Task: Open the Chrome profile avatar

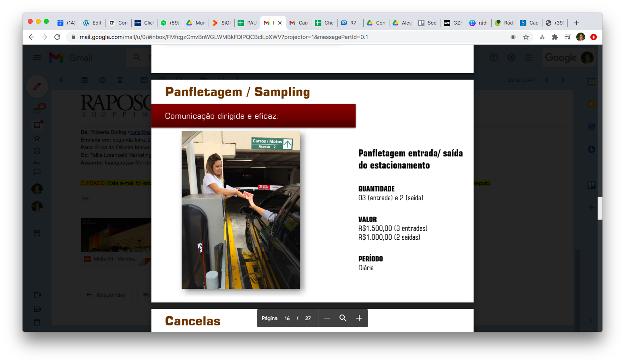Action: [x=581, y=37]
